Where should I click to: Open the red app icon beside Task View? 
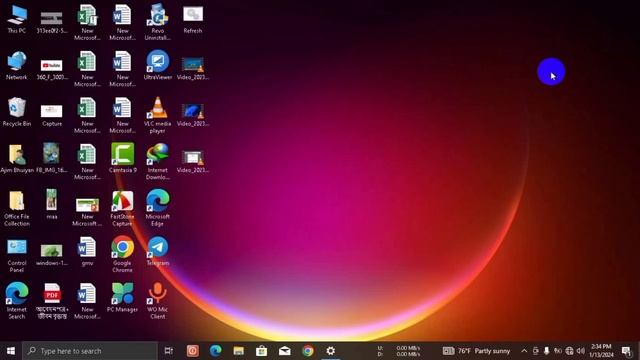coord(193,351)
